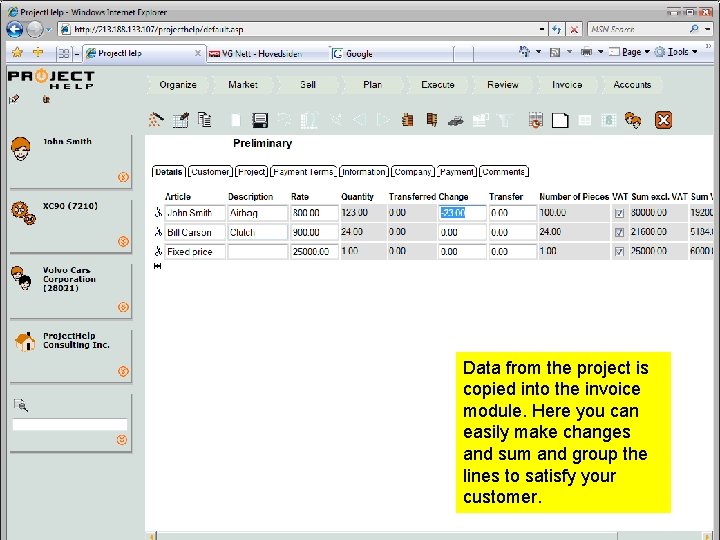Open the Plan menu
This screenshot has height=540, width=720.
tap(372, 84)
